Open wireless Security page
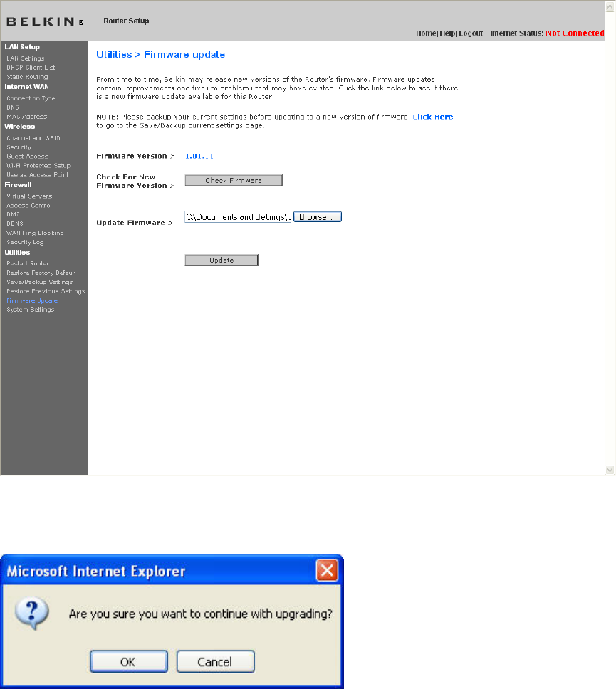 [19, 147]
